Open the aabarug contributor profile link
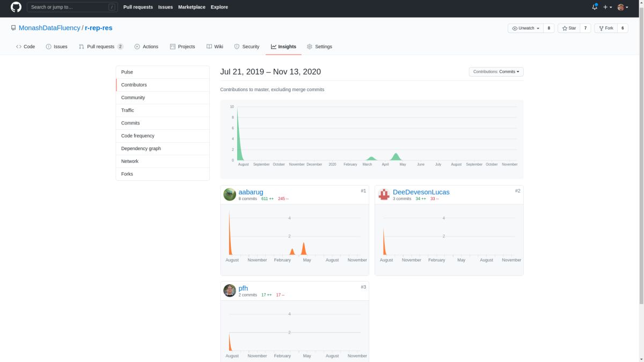 coord(251,192)
